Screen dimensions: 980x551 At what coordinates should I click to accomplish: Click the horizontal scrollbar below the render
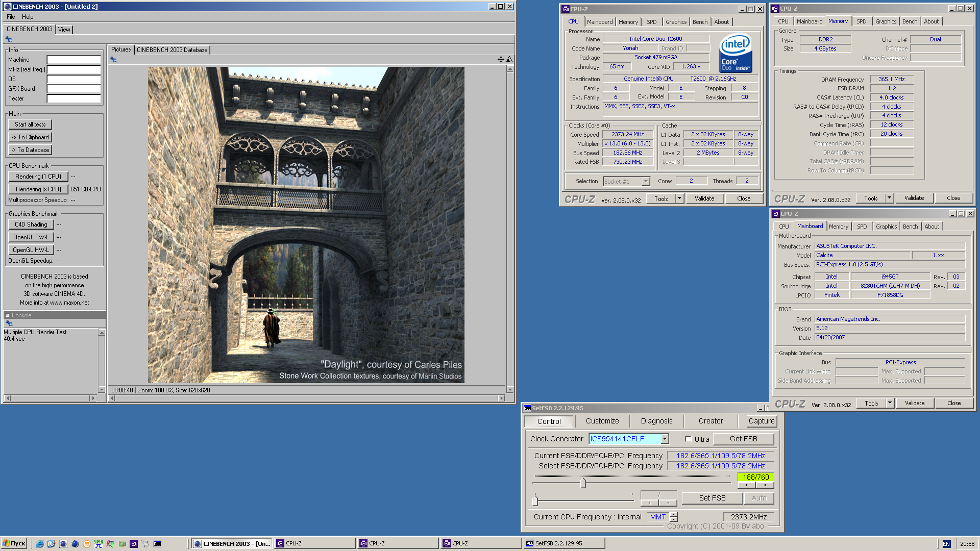coord(307,398)
